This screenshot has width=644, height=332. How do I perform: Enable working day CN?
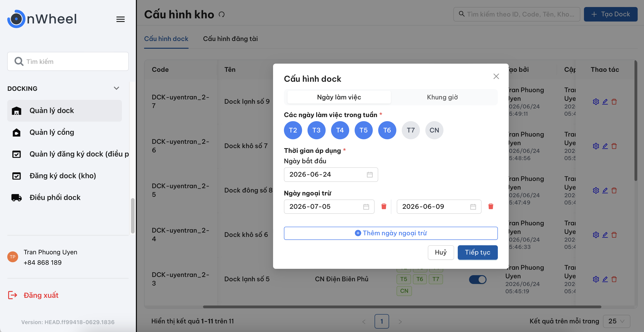[x=434, y=130]
